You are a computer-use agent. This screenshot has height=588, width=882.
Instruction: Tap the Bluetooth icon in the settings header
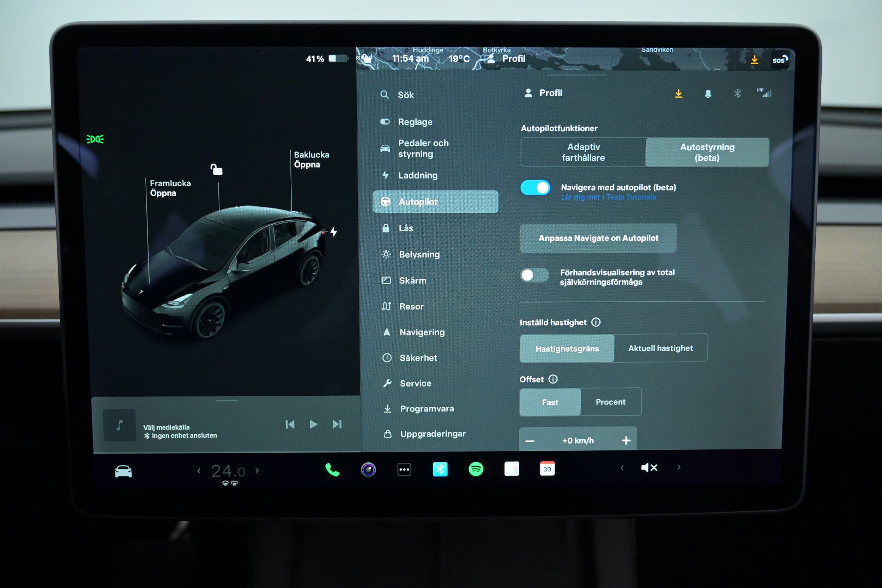737,93
